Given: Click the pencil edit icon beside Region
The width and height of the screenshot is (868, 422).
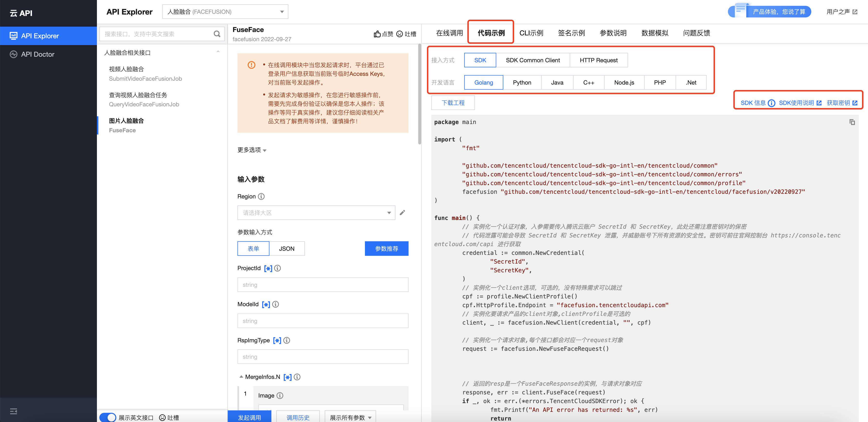Looking at the screenshot, I should coord(402,212).
